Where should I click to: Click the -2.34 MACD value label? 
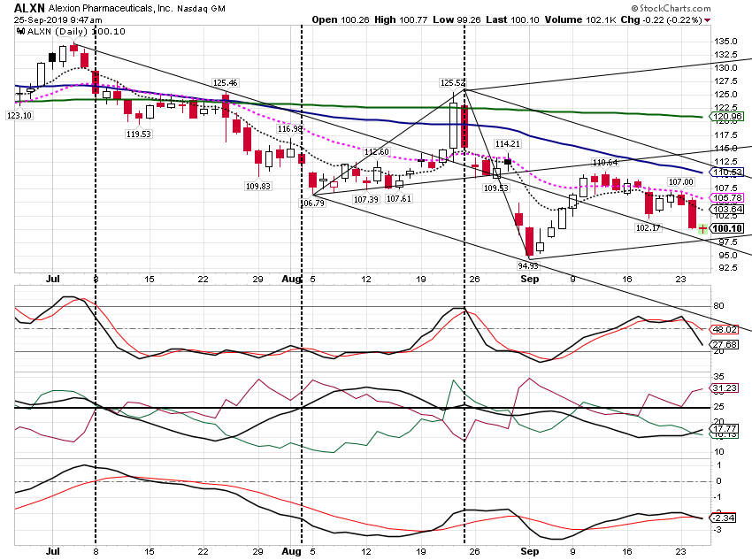(723, 518)
